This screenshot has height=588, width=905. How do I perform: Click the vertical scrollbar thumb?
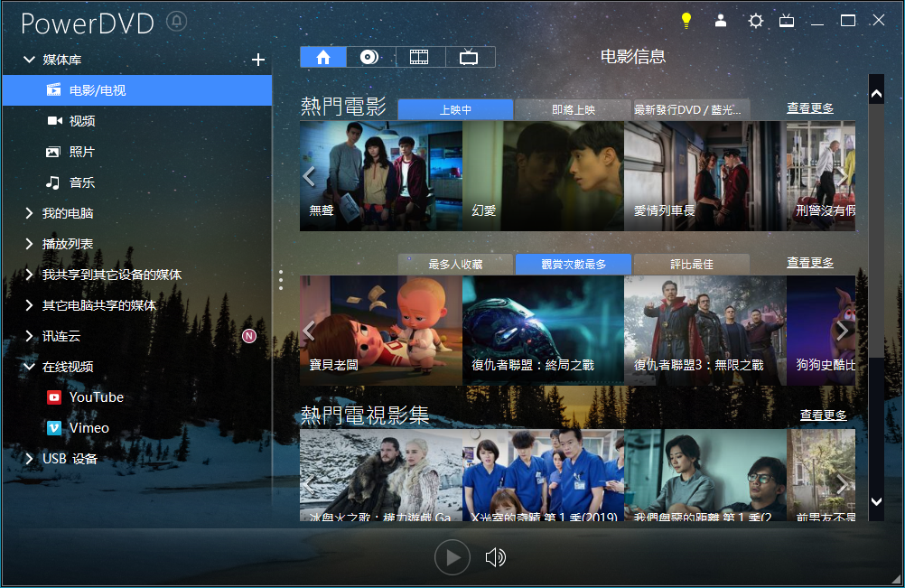point(876,231)
